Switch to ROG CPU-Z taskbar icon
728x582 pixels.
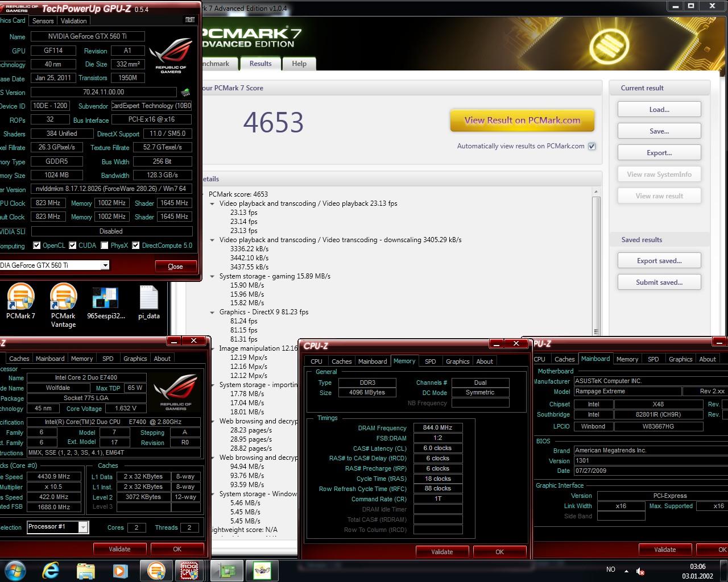(189, 570)
